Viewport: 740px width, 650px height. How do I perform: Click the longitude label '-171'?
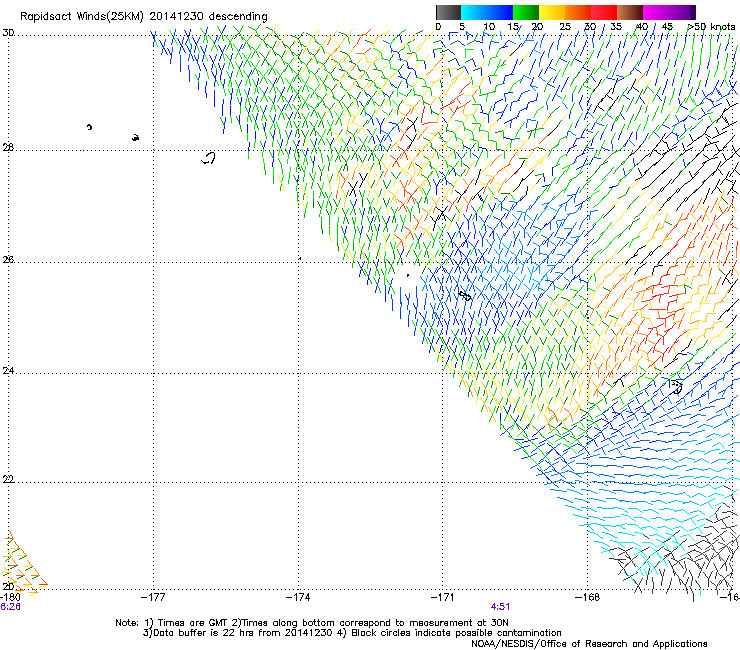click(x=443, y=597)
